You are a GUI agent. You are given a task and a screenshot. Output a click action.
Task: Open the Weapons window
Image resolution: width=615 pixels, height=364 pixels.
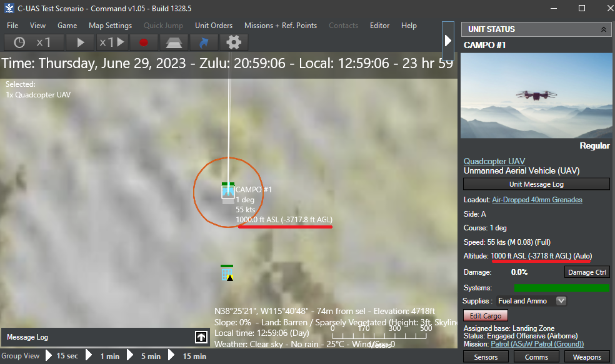pos(587,357)
